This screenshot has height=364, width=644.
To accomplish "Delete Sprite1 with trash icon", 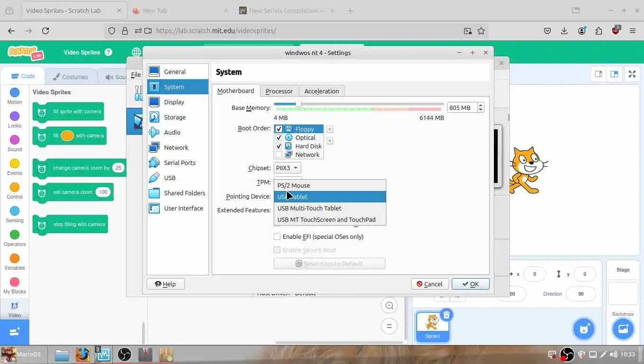I will pyautogui.click(x=446, y=314).
